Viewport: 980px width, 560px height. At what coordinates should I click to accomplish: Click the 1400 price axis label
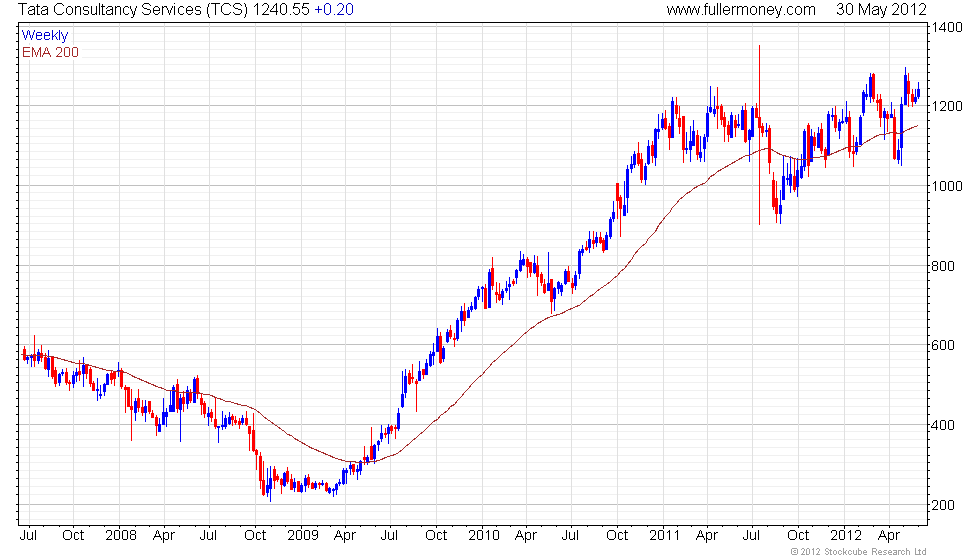pos(947,27)
